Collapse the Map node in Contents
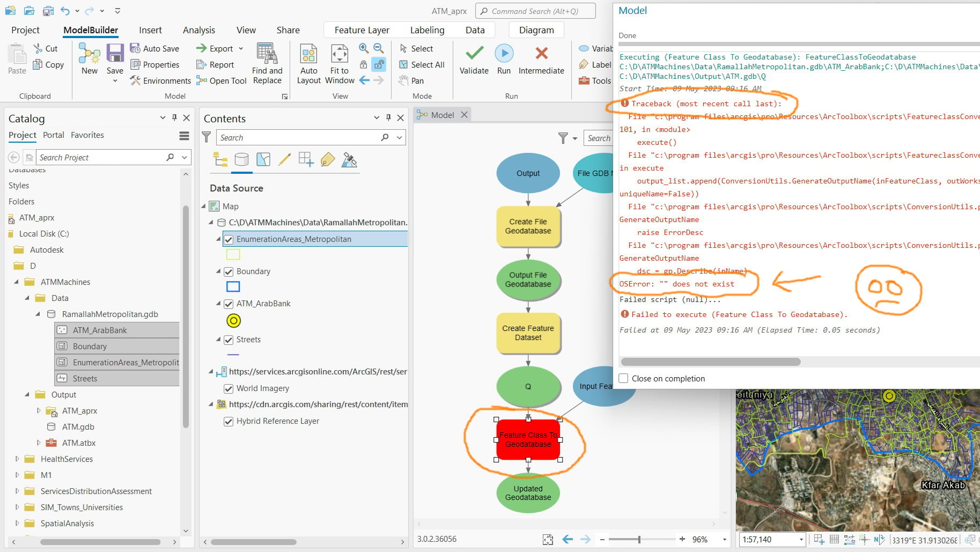The height and width of the screenshot is (552, 980). point(204,206)
